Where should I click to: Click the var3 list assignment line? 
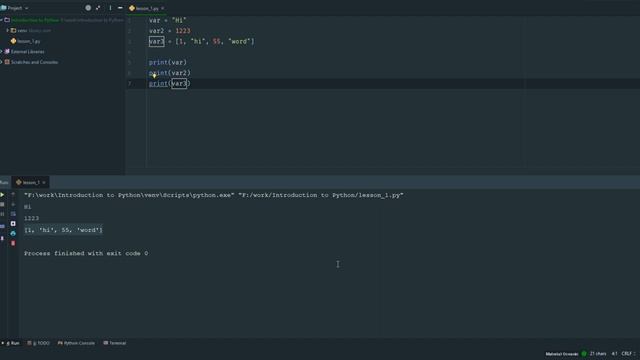pos(201,42)
